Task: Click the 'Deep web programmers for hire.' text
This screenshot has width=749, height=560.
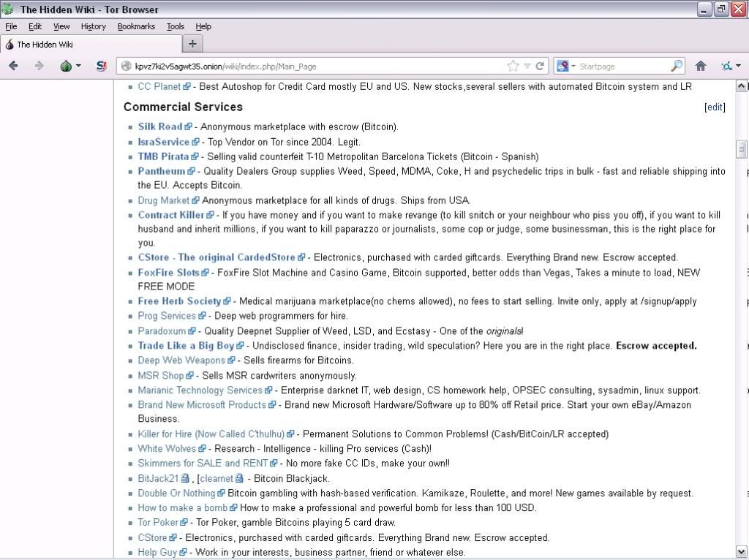Action: (x=281, y=316)
